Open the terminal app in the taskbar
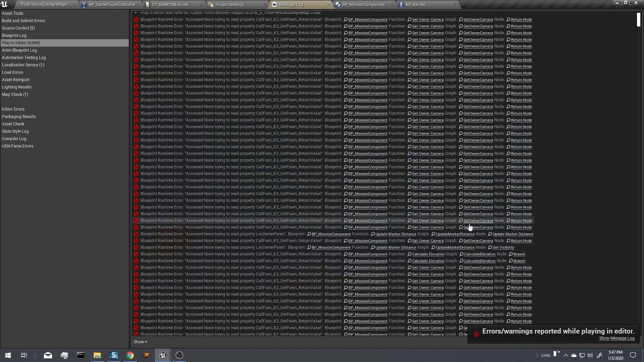 80,355
